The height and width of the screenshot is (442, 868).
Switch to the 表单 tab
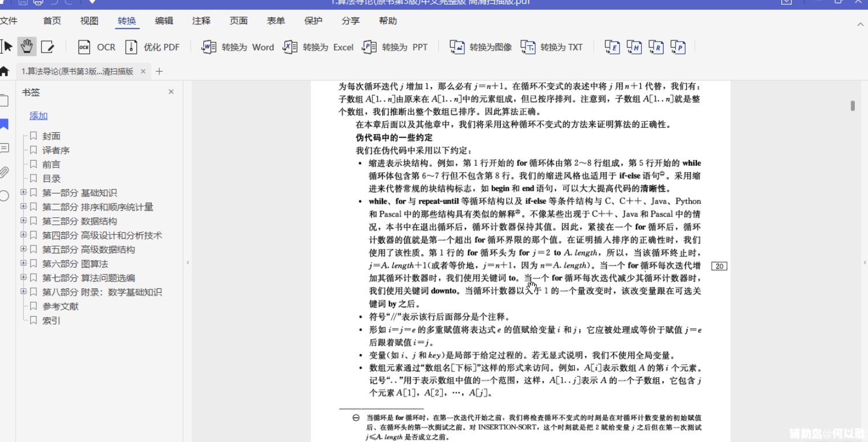coord(276,21)
